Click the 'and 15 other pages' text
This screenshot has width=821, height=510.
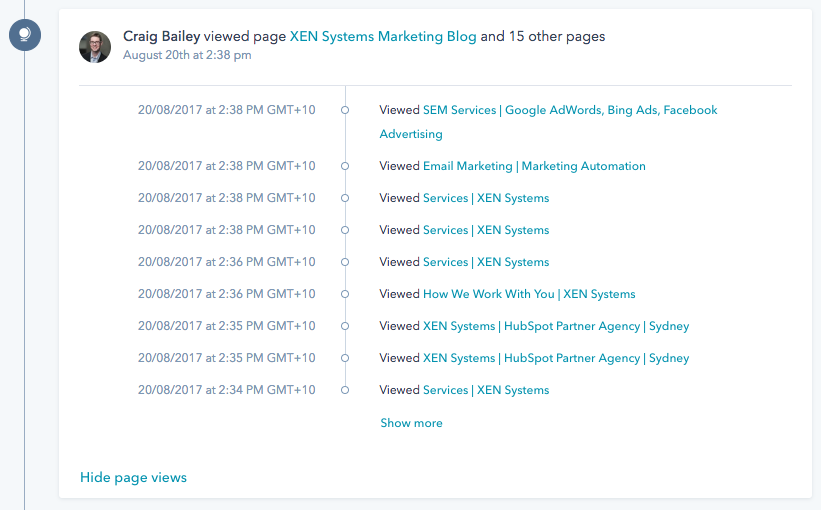[x=542, y=36]
